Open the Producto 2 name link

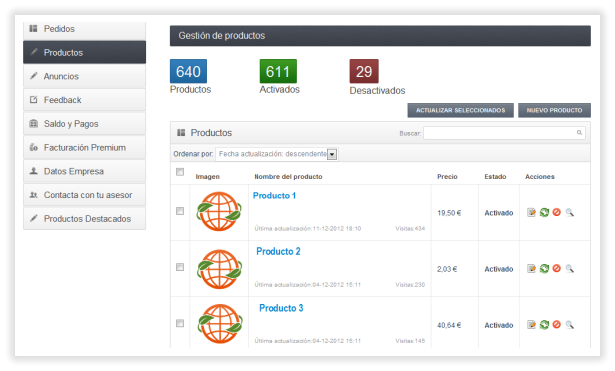click(x=278, y=251)
